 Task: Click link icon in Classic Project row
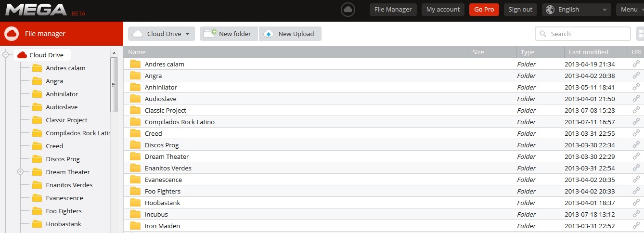[x=636, y=110]
